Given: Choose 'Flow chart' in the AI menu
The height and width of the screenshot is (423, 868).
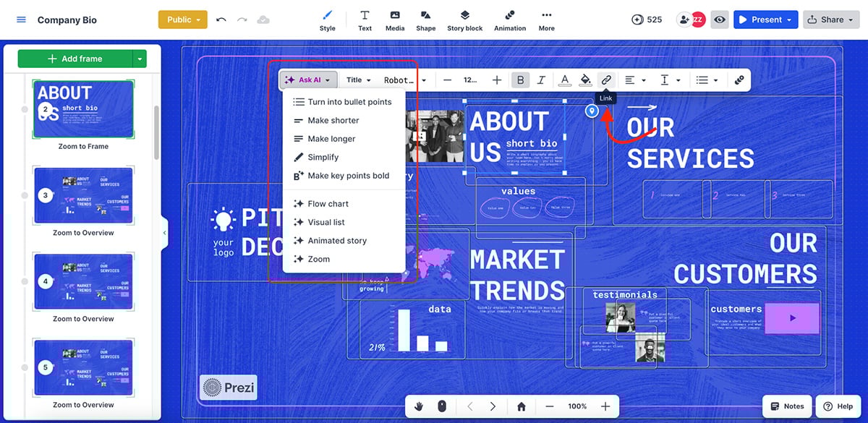Looking at the screenshot, I should (329, 203).
